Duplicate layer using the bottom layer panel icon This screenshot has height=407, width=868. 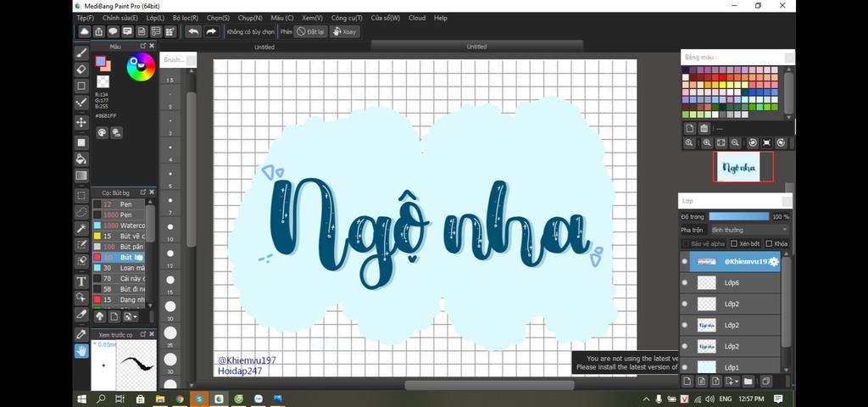(x=766, y=381)
